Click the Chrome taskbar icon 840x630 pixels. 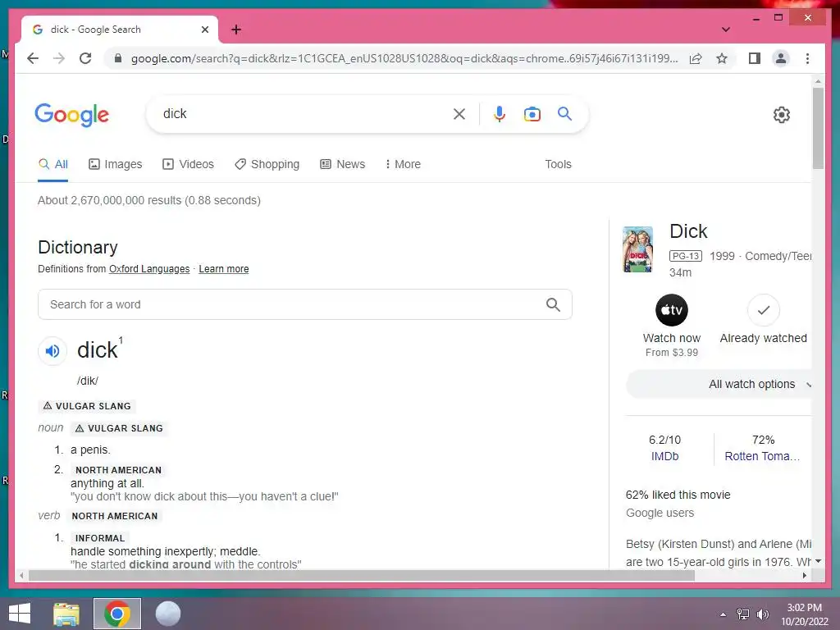pos(116,614)
